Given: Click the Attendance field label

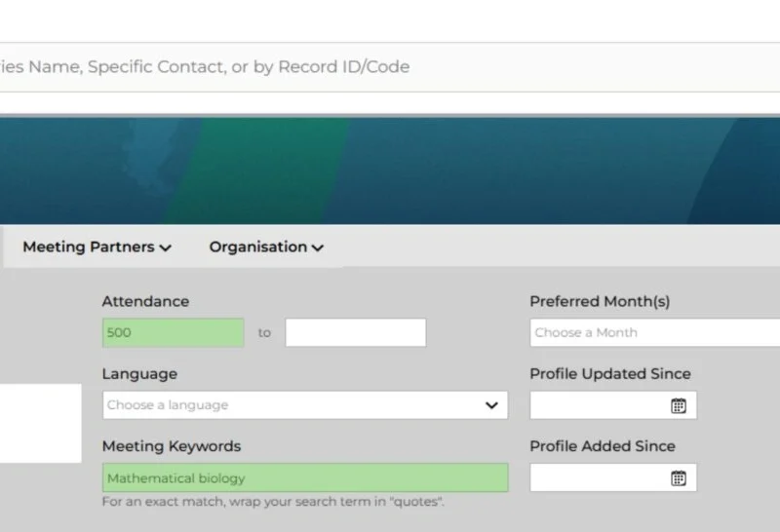Looking at the screenshot, I should [145, 301].
